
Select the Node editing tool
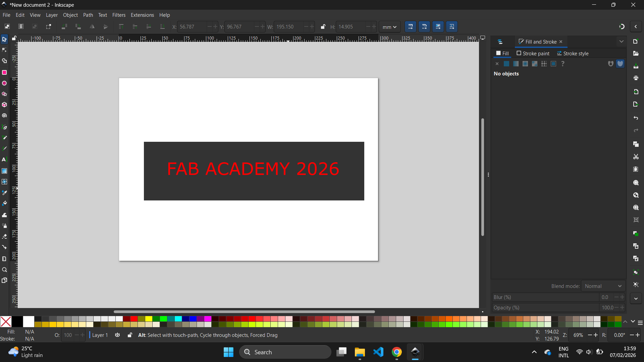(4, 50)
